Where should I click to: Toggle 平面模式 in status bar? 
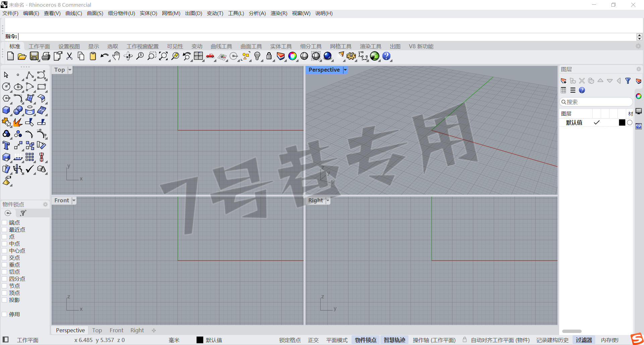pos(337,340)
